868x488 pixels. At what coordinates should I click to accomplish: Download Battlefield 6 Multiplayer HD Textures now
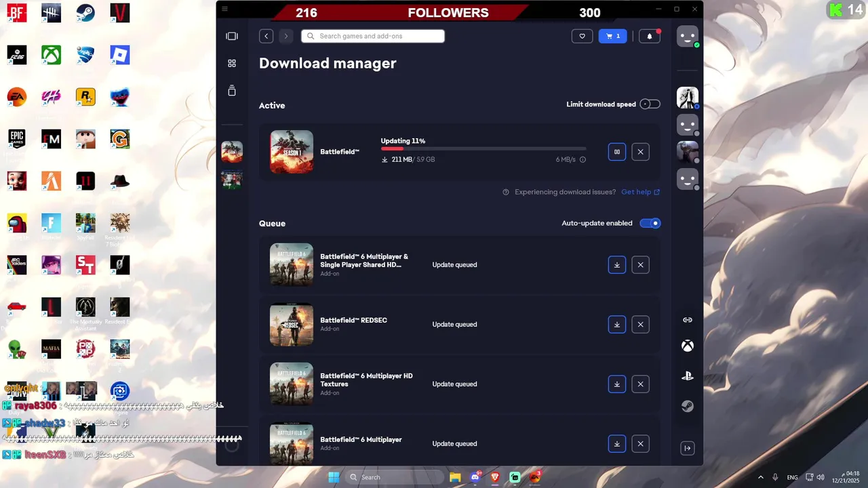(x=617, y=384)
